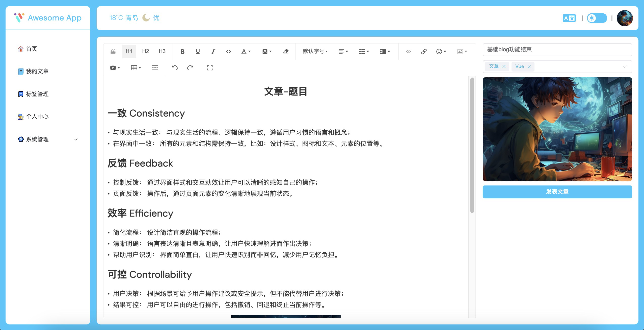Toggle the light/dark theme switch

(597, 18)
